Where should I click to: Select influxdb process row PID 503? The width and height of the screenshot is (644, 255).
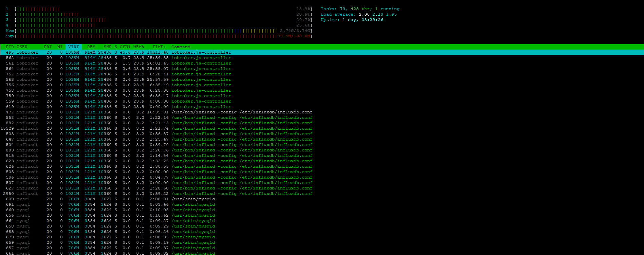point(322,134)
